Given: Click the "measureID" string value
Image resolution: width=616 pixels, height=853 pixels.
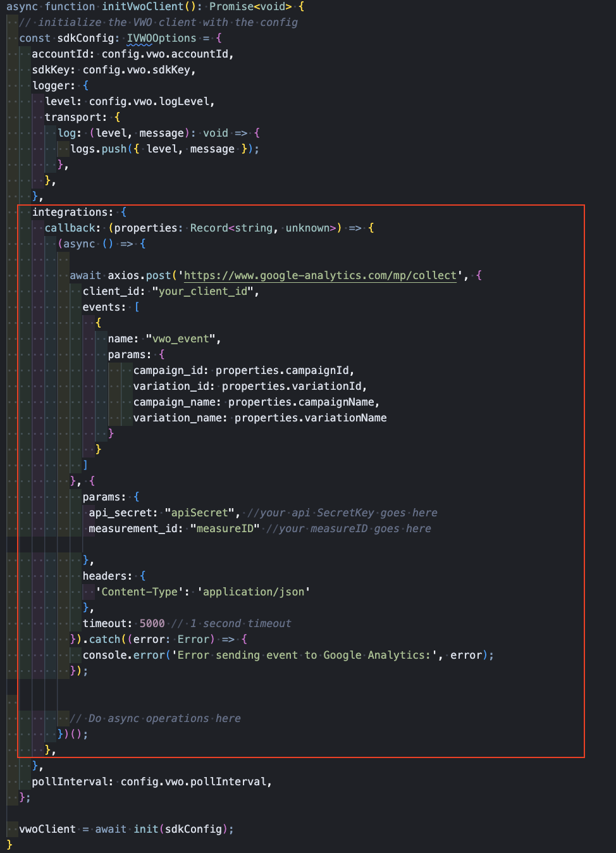Looking at the screenshot, I should click(225, 528).
